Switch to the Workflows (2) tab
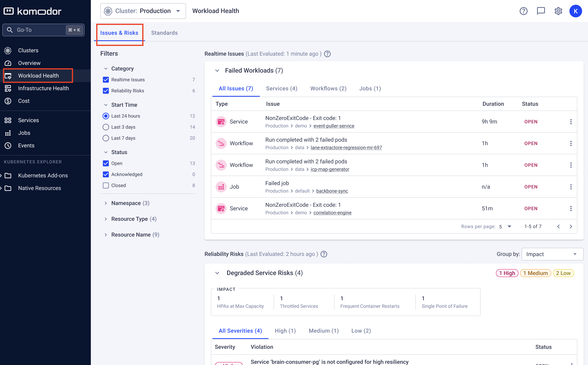 point(328,89)
